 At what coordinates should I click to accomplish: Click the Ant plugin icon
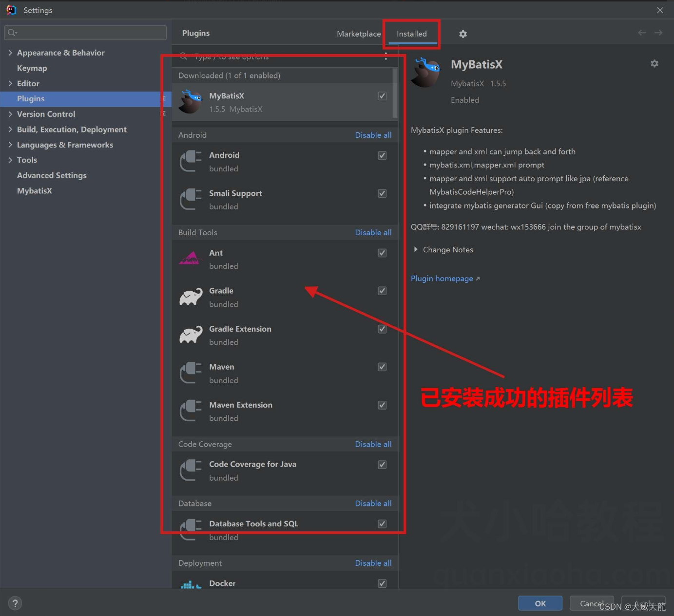[190, 259]
